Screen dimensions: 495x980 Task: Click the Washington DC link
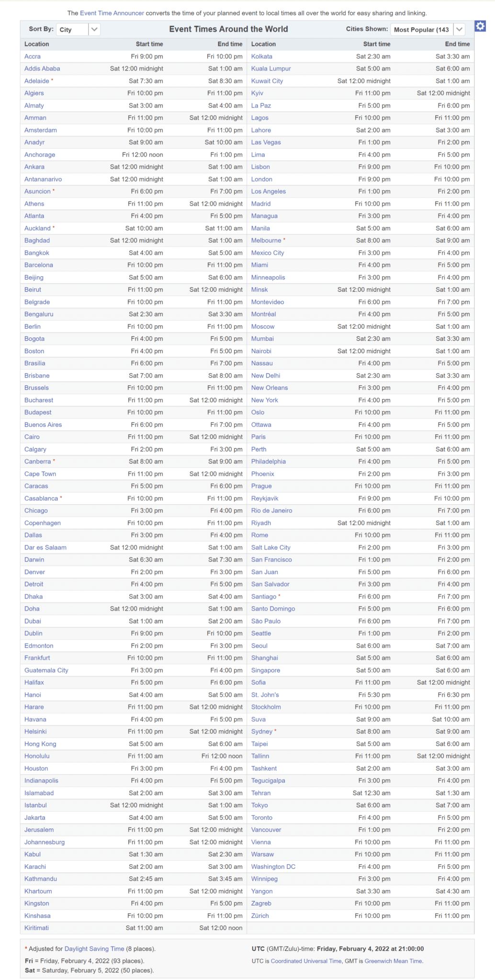tap(273, 867)
